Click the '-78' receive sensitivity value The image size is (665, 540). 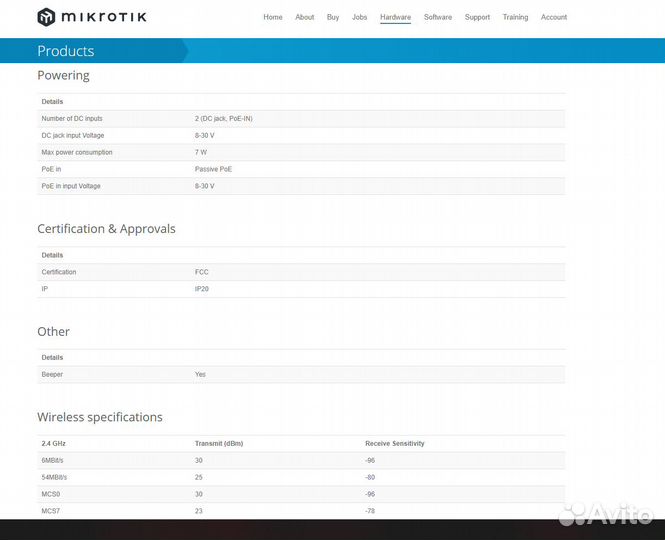[370, 511]
